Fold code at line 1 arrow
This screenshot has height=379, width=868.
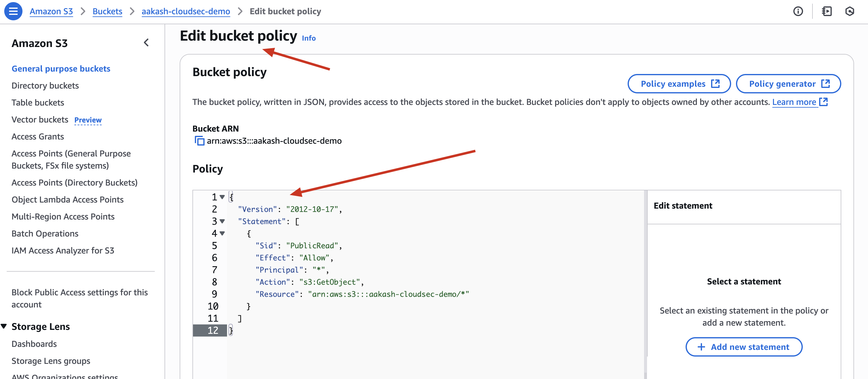222,197
